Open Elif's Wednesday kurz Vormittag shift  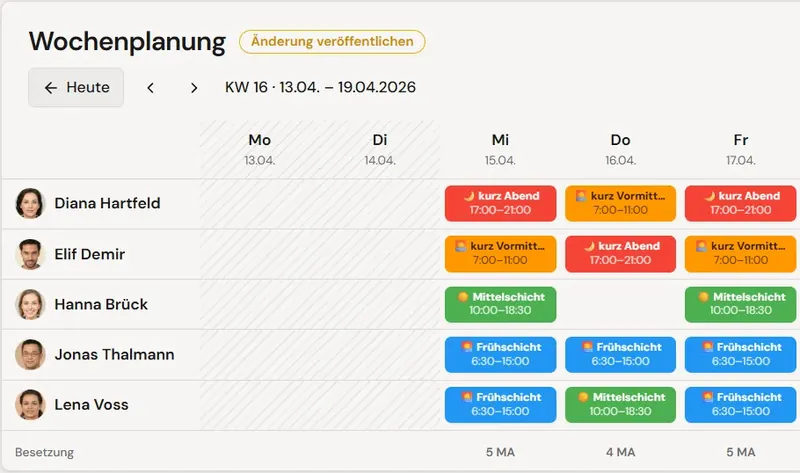coord(501,254)
